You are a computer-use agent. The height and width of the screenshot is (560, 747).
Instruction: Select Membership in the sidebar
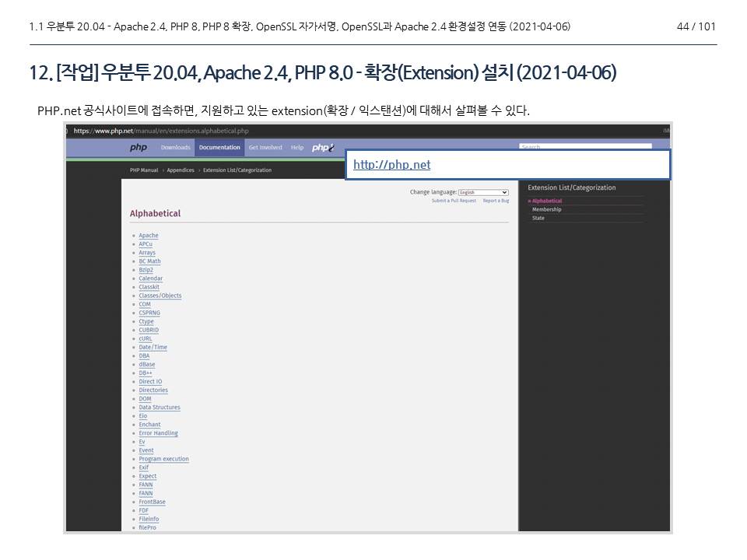tap(546, 209)
